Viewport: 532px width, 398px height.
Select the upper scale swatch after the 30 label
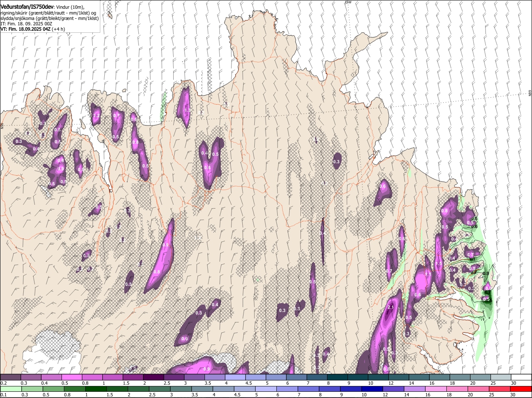(x=522, y=377)
